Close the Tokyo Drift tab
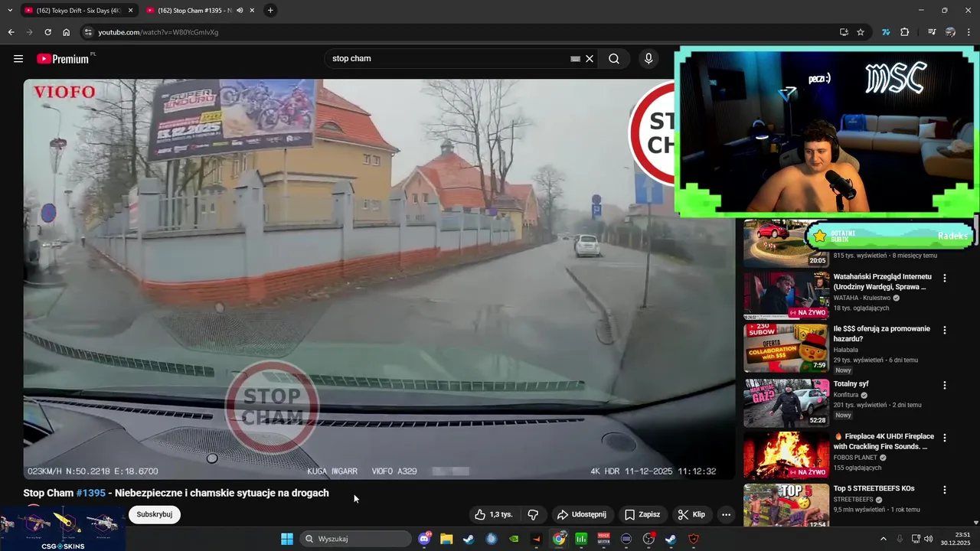Screen dimensions: 980x551 130,11
